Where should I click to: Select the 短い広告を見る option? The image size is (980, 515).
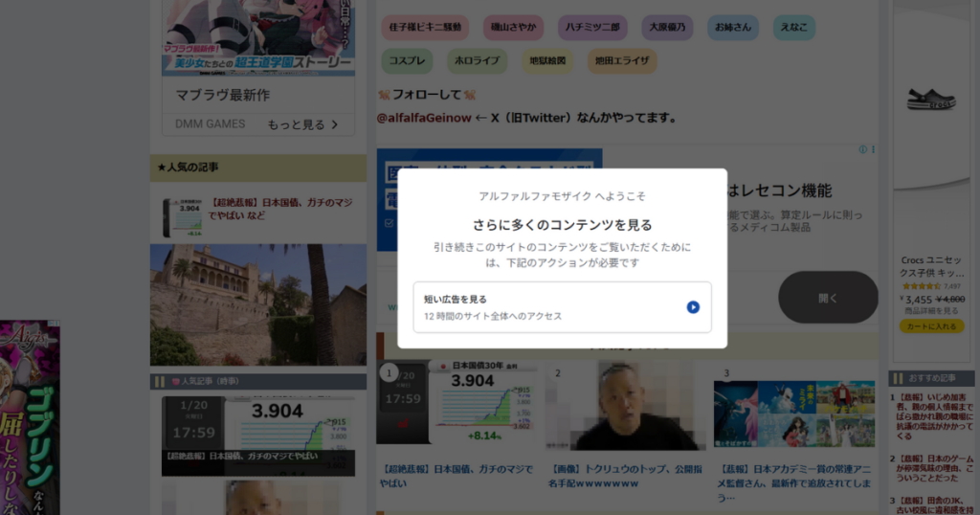pos(562,307)
